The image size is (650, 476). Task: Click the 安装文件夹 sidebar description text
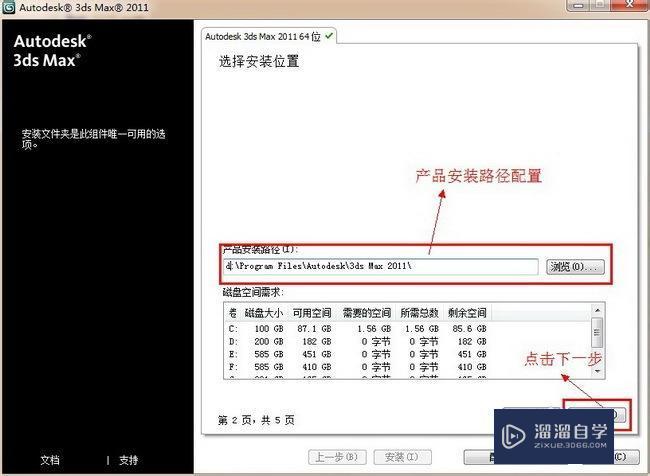[94, 139]
